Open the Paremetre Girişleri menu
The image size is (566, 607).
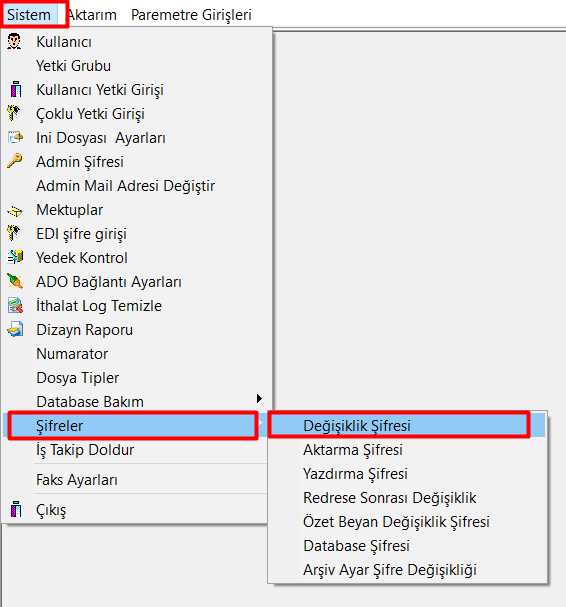191,15
